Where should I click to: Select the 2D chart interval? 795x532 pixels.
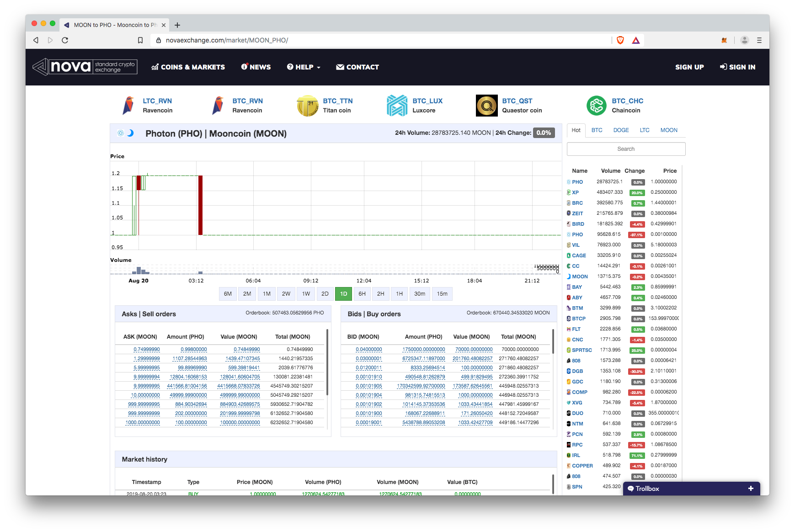click(325, 294)
